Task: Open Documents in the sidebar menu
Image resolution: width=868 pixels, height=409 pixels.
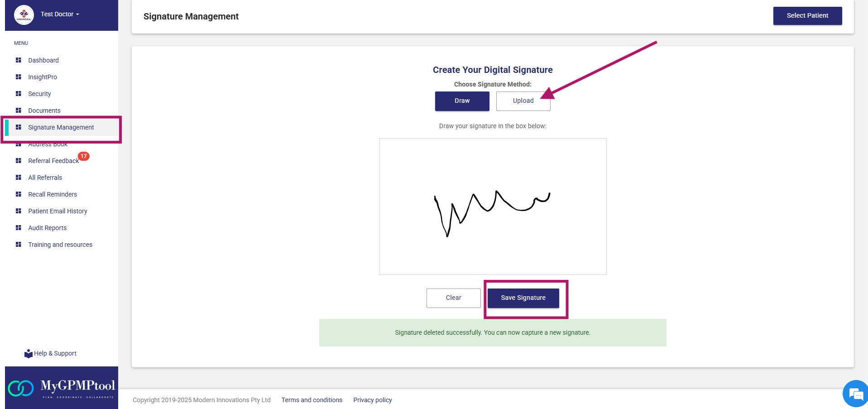Action: (44, 111)
